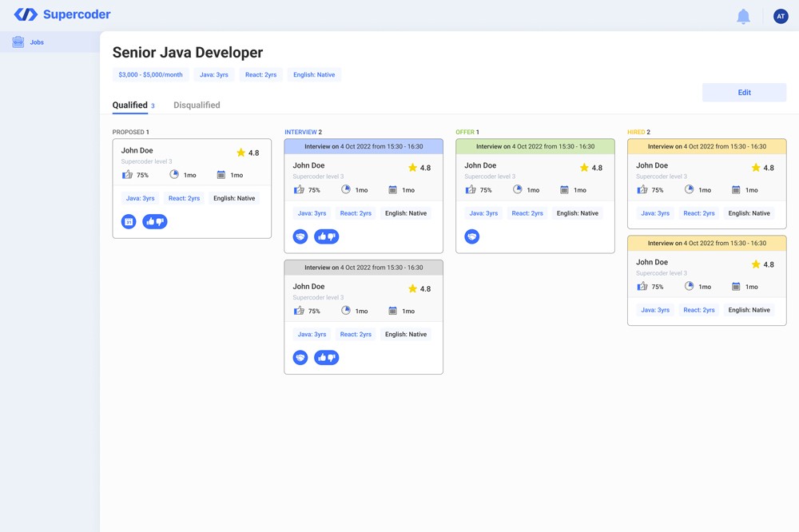799x532 pixels.
Task: Give a thumbs up to the proposed candidate
Action: tap(150, 221)
